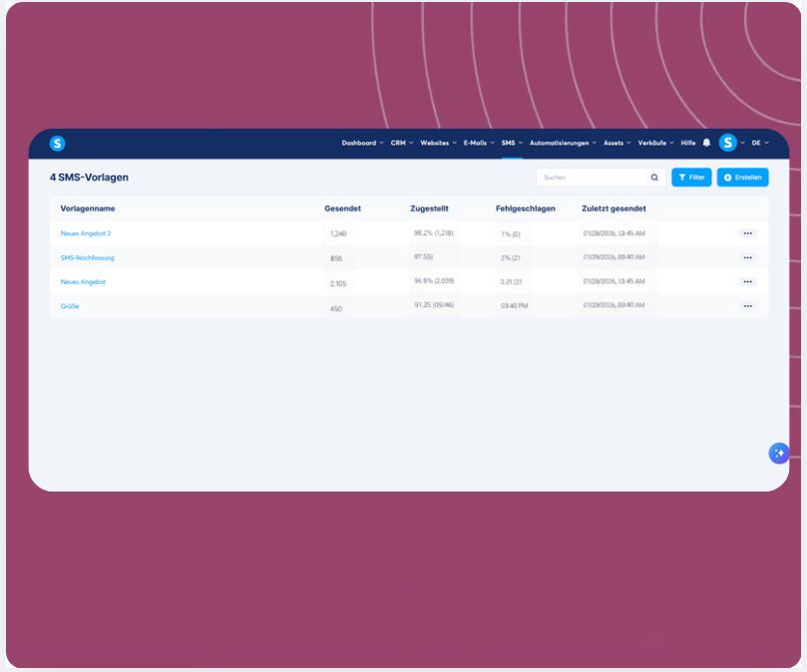Open the DE language selector

[x=760, y=143]
